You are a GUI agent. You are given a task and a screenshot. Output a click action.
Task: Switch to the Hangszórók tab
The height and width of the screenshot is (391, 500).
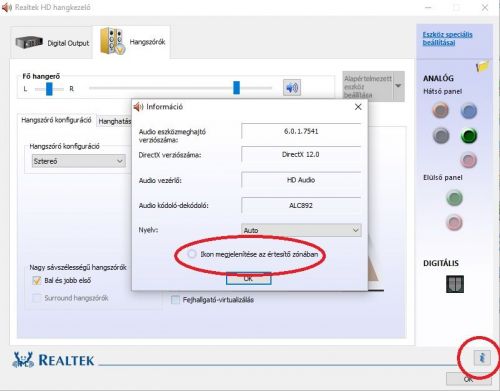[x=132, y=42]
